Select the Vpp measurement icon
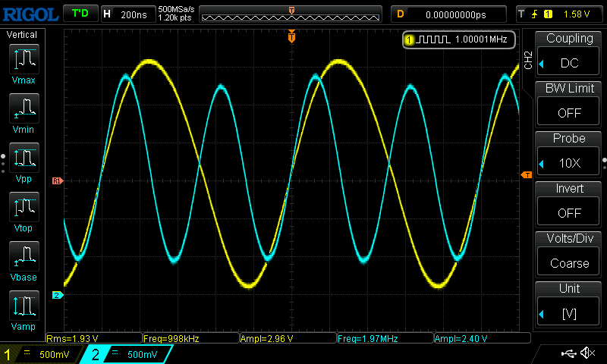The image size is (607, 364). (24, 158)
